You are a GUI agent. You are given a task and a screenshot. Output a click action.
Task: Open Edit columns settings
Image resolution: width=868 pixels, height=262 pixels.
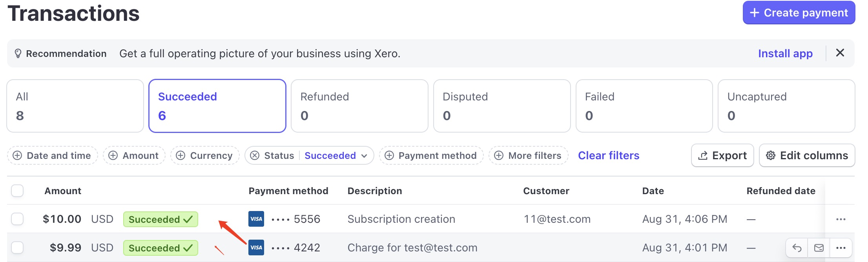[x=807, y=156]
